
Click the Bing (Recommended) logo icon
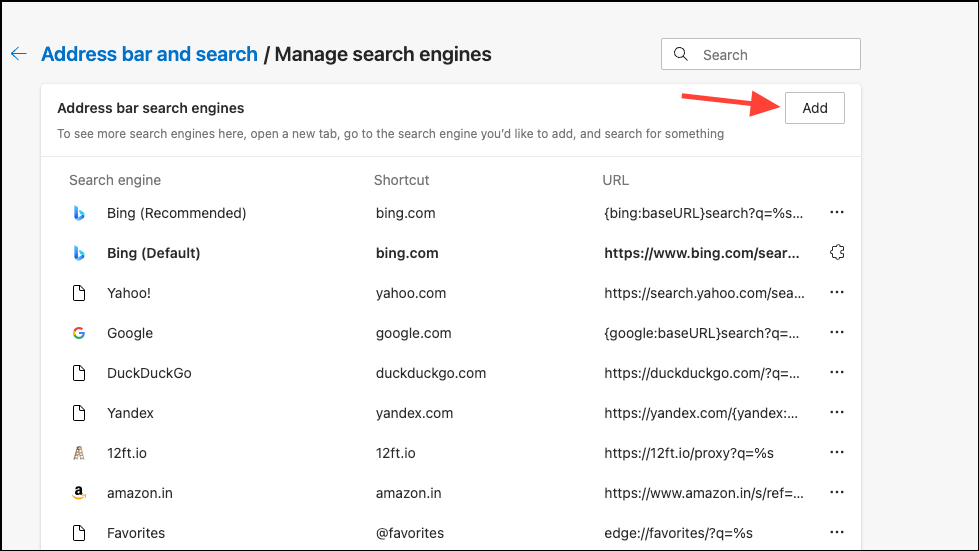point(79,213)
